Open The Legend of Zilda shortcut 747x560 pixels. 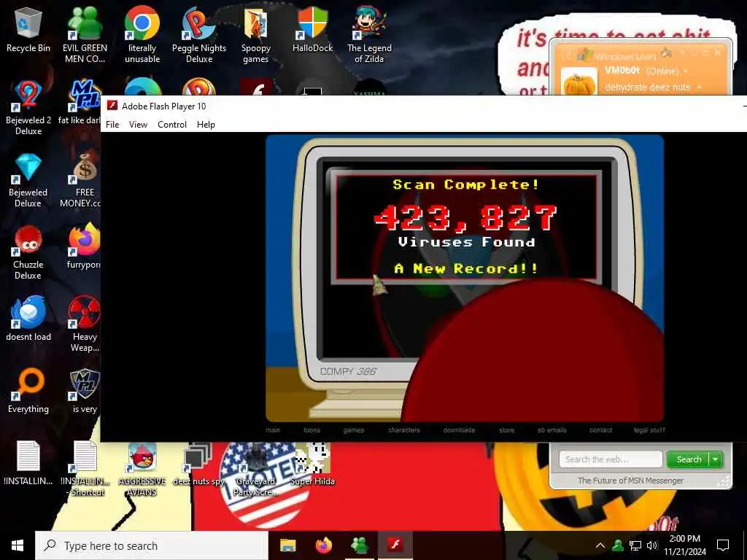[x=369, y=34]
